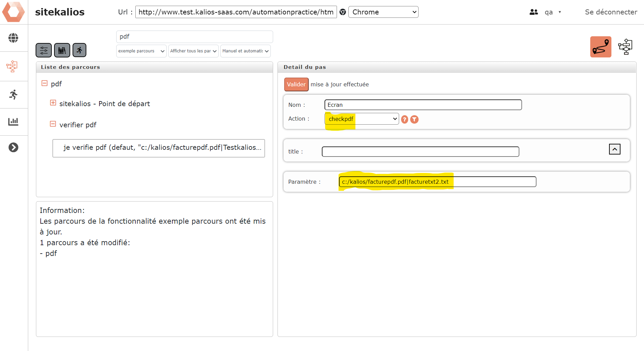The image size is (644, 351).
Task: Open the flowchart icon in left sidebar
Action: point(12,66)
